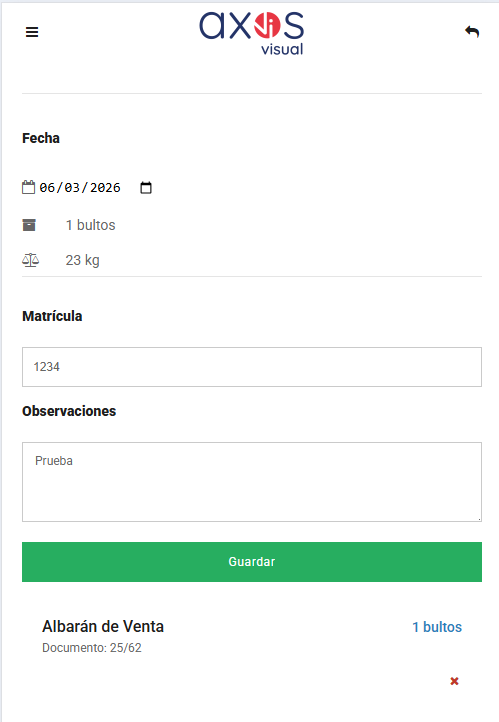Screen dimensions: 499x722
Task: Click the 1 bultos count under Fecha
Action: 90,225
